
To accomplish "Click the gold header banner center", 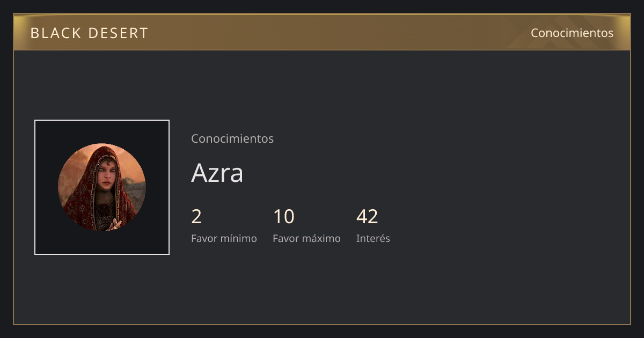I will click(322, 32).
